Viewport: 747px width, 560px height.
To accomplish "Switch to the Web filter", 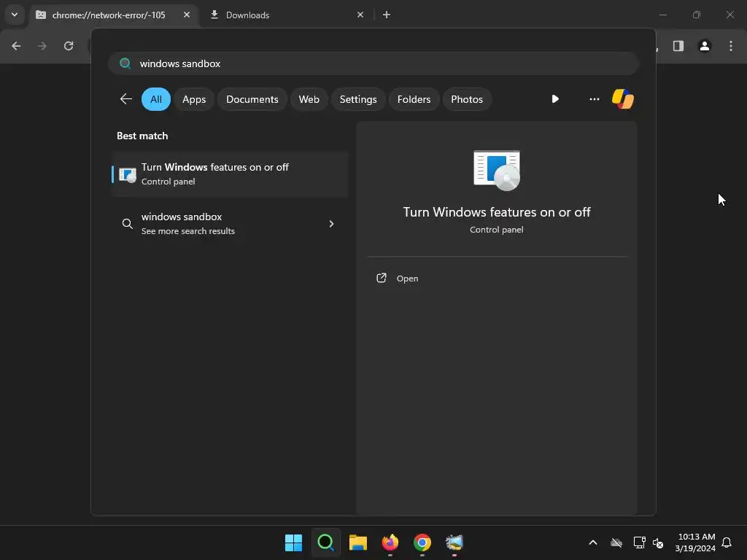I will click(309, 99).
